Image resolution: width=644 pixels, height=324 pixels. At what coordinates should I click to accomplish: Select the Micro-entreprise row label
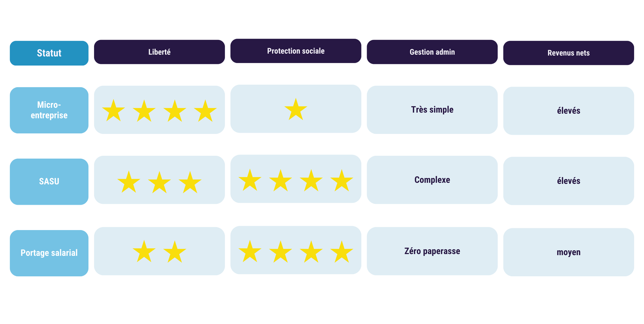coord(49,110)
